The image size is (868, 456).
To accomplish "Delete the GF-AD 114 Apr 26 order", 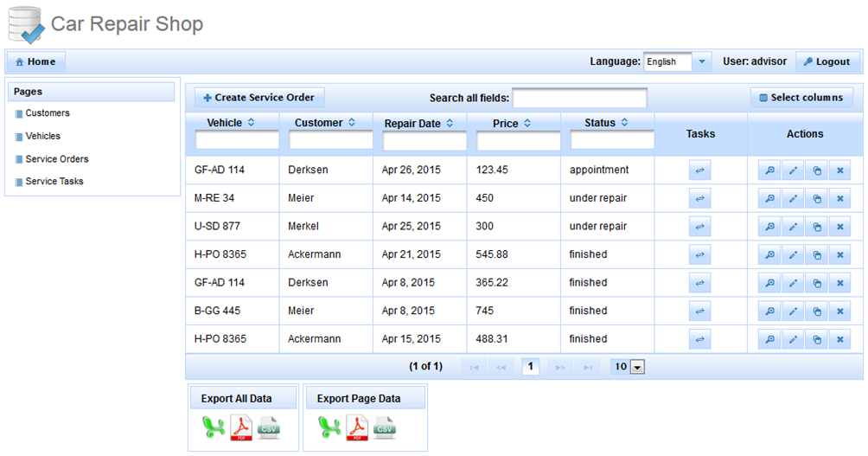I will [839, 170].
